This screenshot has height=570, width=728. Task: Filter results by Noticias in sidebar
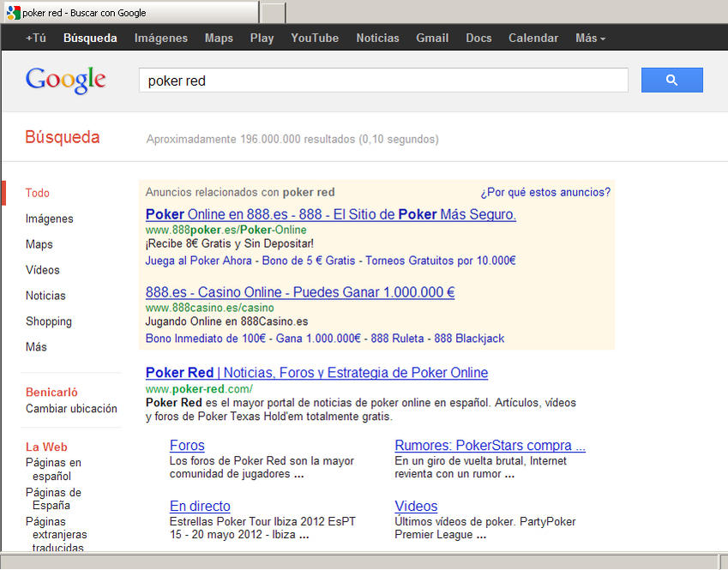point(45,295)
